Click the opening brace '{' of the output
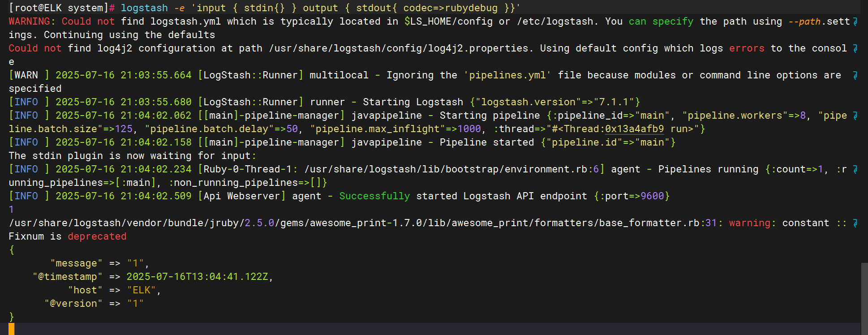 [12, 250]
